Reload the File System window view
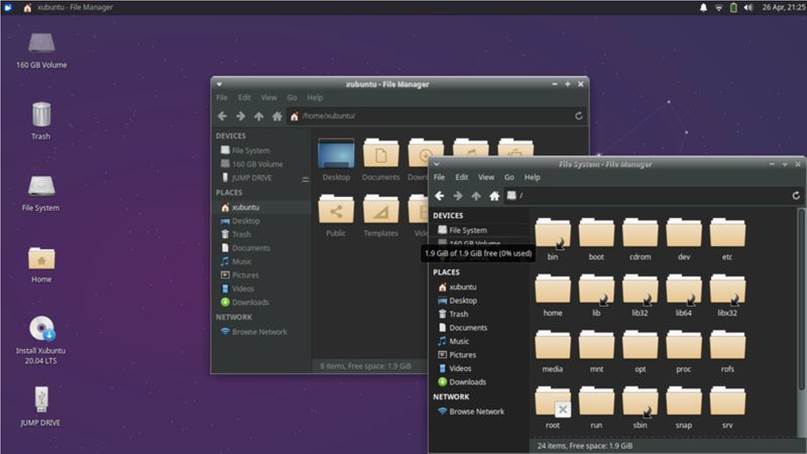The image size is (807, 454). [796, 196]
